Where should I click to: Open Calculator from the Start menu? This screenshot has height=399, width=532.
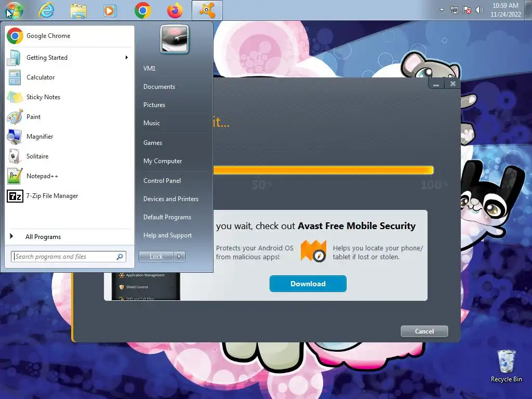click(x=69, y=77)
